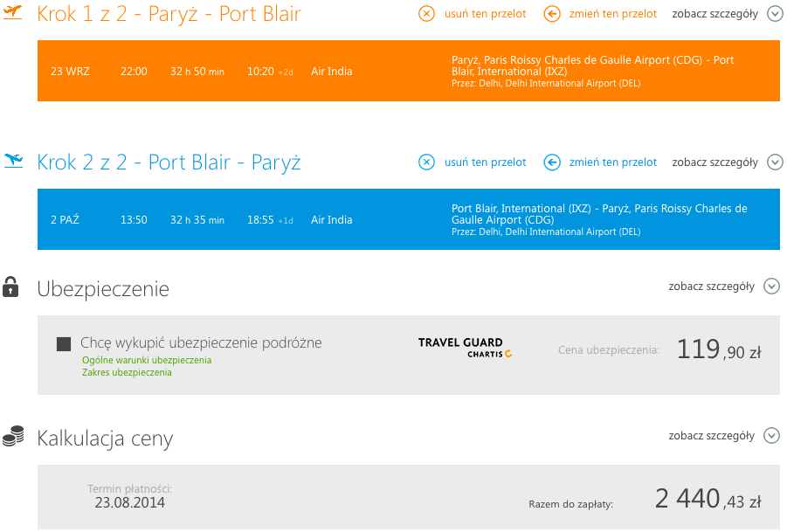Expand Ubezpieczenie details chevron
Viewport: 787px width, 532px height.
771,286
